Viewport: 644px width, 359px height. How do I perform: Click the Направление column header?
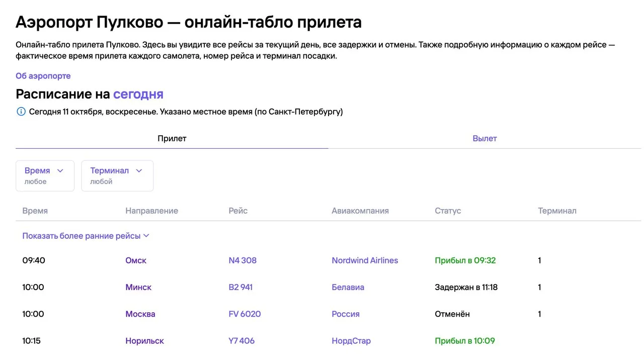tap(152, 211)
